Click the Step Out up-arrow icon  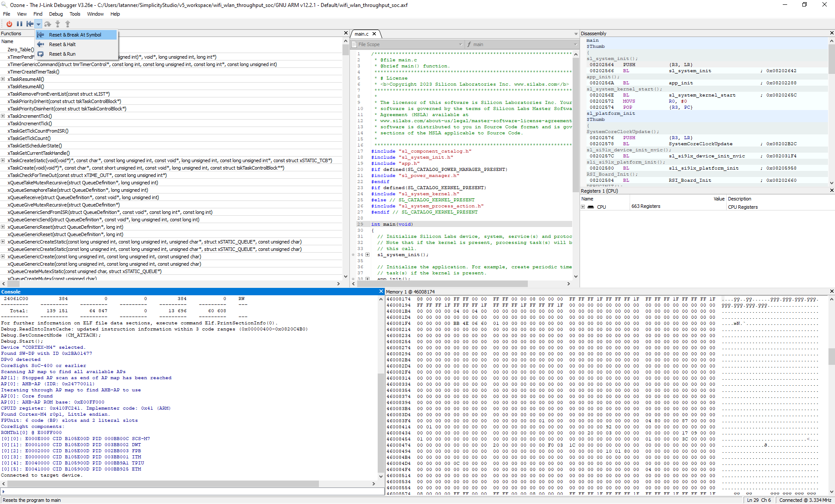point(67,24)
